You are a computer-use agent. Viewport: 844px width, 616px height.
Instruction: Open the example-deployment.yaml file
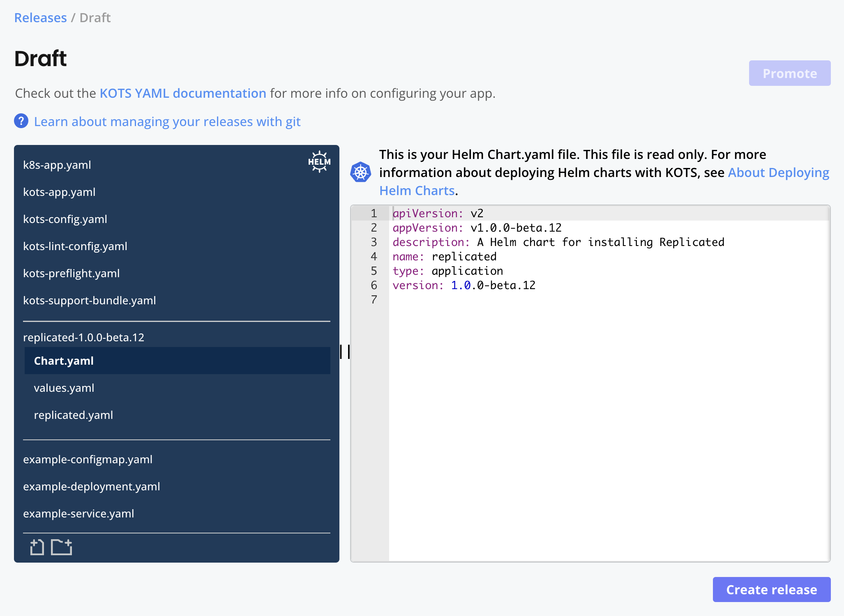tap(92, 486)
